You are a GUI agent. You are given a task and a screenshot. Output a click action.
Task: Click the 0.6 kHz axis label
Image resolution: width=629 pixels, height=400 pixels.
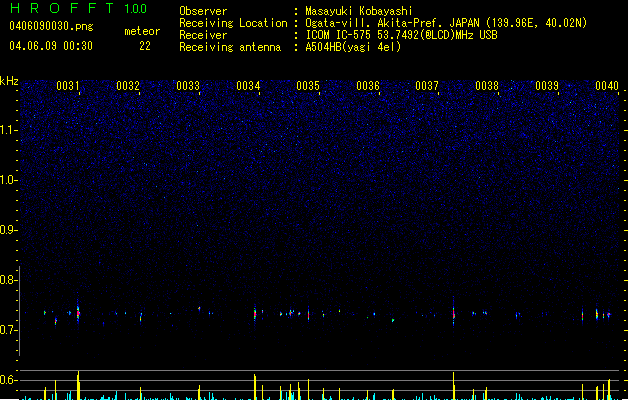click(9, 380)
